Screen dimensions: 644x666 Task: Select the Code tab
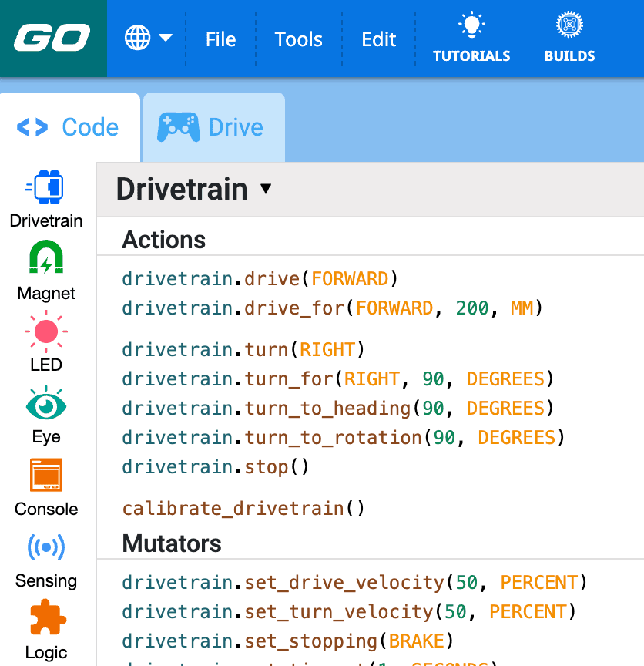(x=69, y=126)
